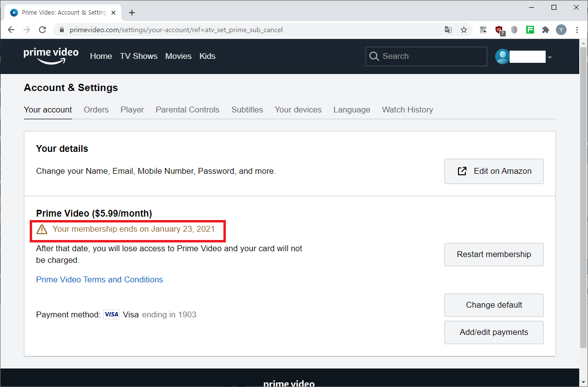
Task: Open the uBlock shield extension
Action: click(x=499, y=30)
